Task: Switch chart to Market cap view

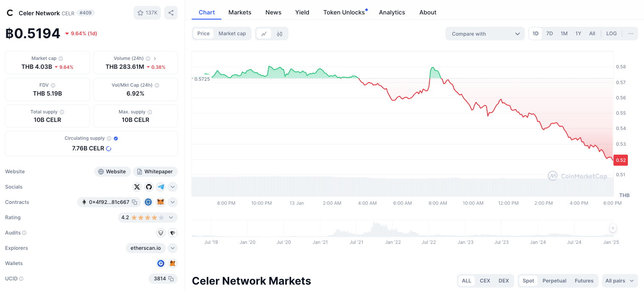Action: (232, 34)
